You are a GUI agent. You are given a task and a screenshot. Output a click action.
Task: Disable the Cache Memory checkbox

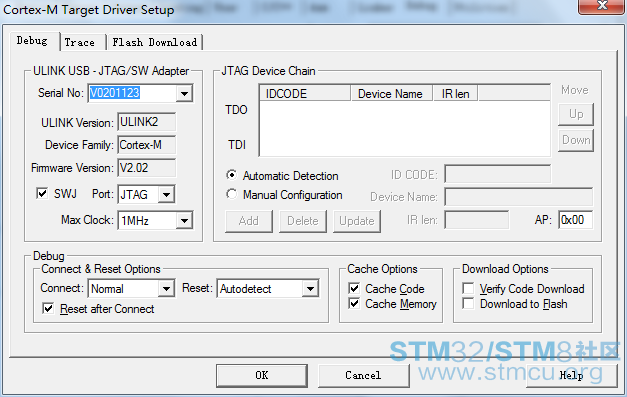click(x=354, y=303)
